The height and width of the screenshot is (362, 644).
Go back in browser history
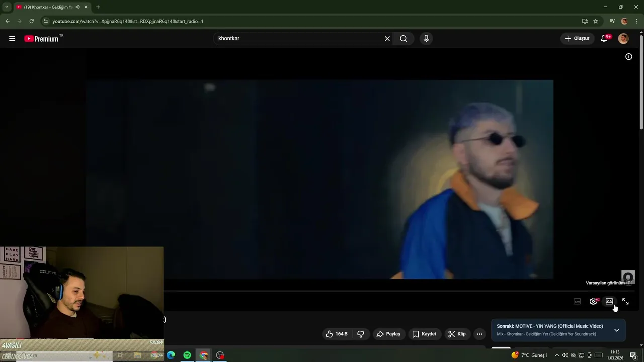[x=7, y=21]
